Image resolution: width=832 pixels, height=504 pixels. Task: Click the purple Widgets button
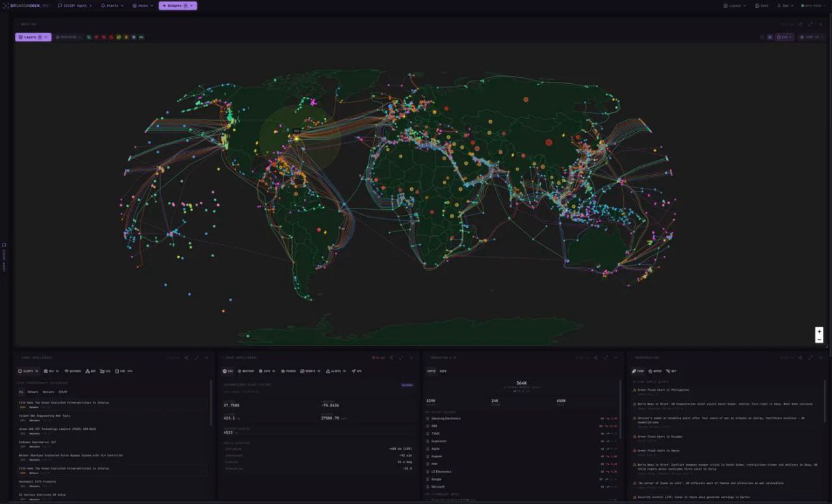(x=177, y=6)
